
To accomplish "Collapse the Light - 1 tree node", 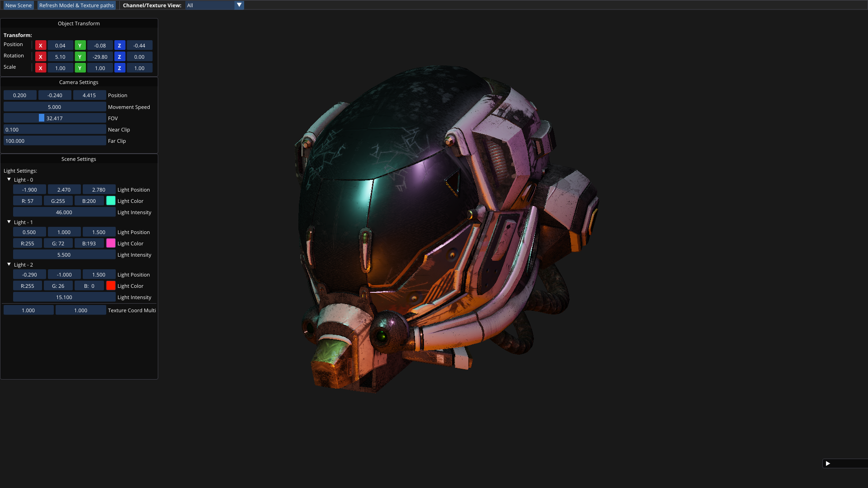I will pos(9,222).
